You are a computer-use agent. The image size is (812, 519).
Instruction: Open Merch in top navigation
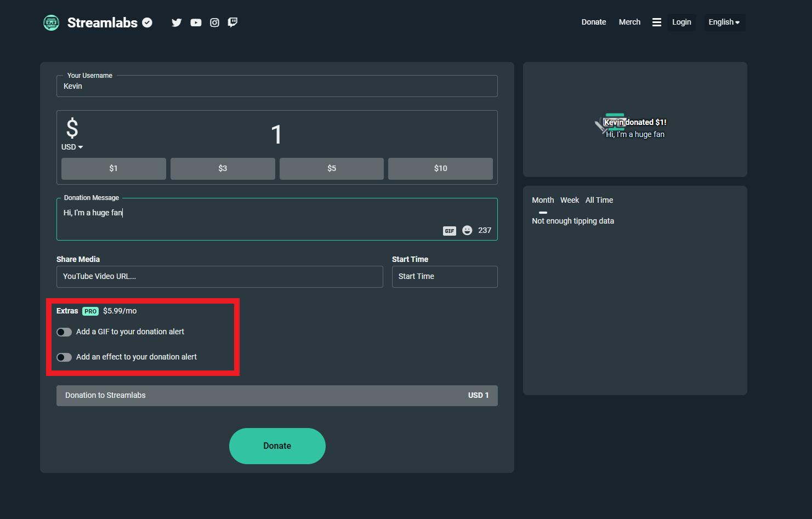[629, 22]
